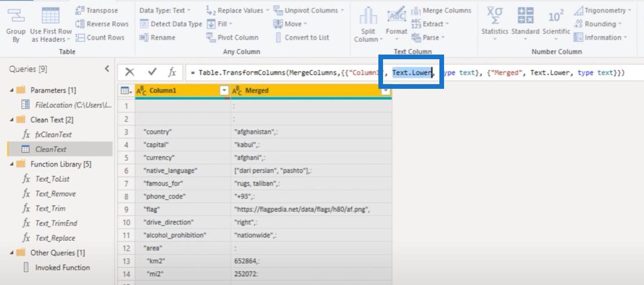
Task: Click Merge Columns
Action: coord(441,10)
